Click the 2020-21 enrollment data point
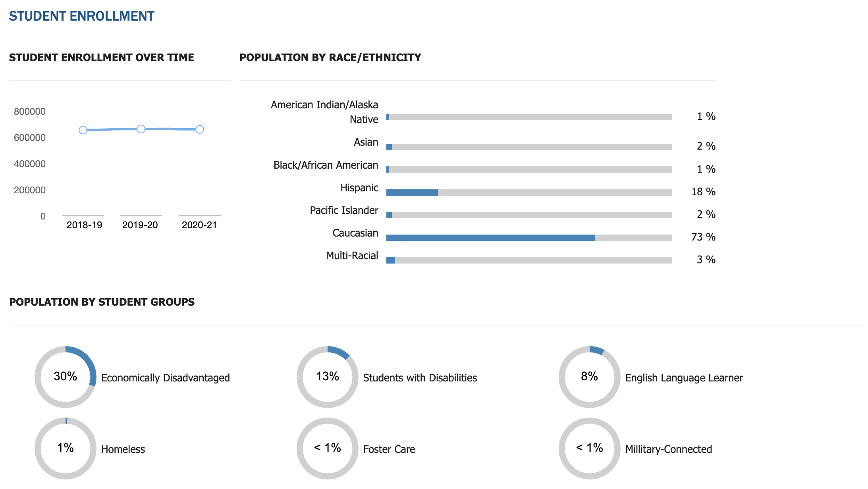The image size is (868, 489). click(200, 129)
